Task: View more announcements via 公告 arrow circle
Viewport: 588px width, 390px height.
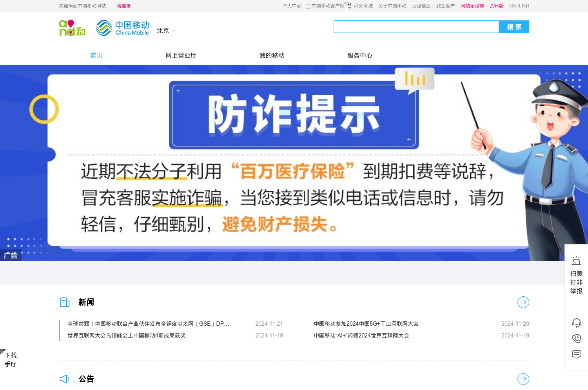Action: (523, 379)
